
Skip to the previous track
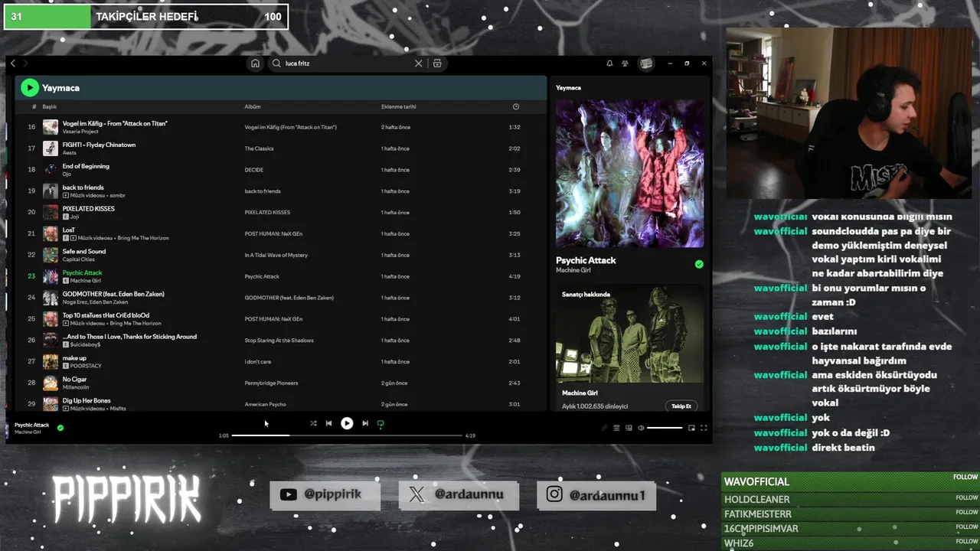[328, 423]
